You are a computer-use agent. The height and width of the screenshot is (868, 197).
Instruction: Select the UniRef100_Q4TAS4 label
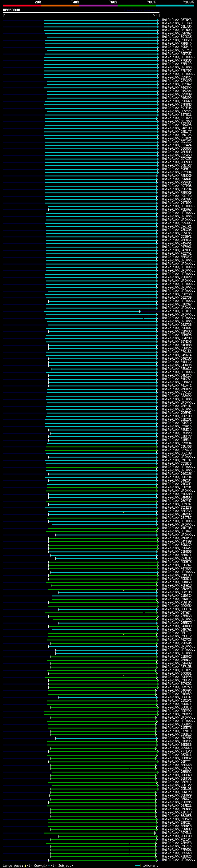click(x=177, y=612)
